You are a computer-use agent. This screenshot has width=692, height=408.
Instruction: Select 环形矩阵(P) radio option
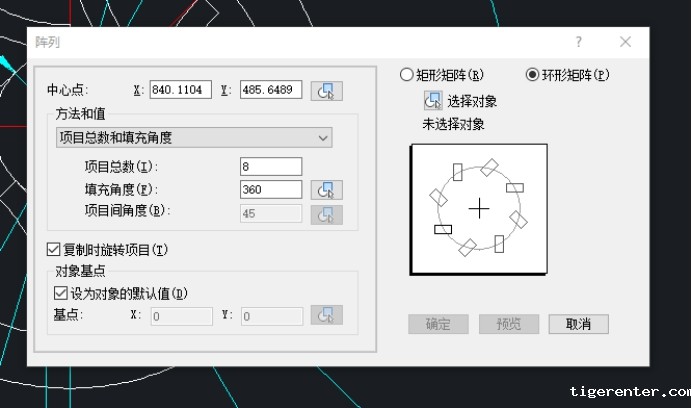pos(568,75)
